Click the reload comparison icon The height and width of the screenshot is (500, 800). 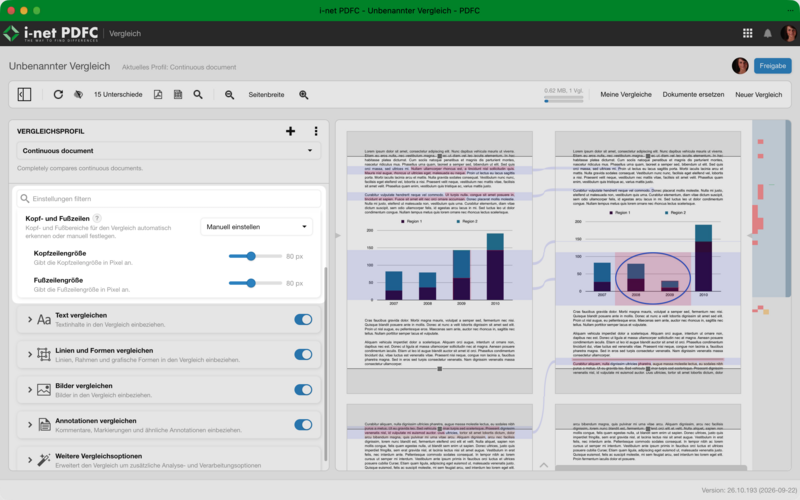point(58,94)
